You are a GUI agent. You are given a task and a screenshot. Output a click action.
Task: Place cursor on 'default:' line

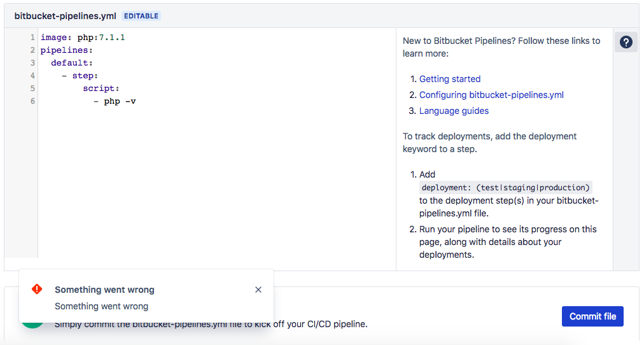coord(72,63)
